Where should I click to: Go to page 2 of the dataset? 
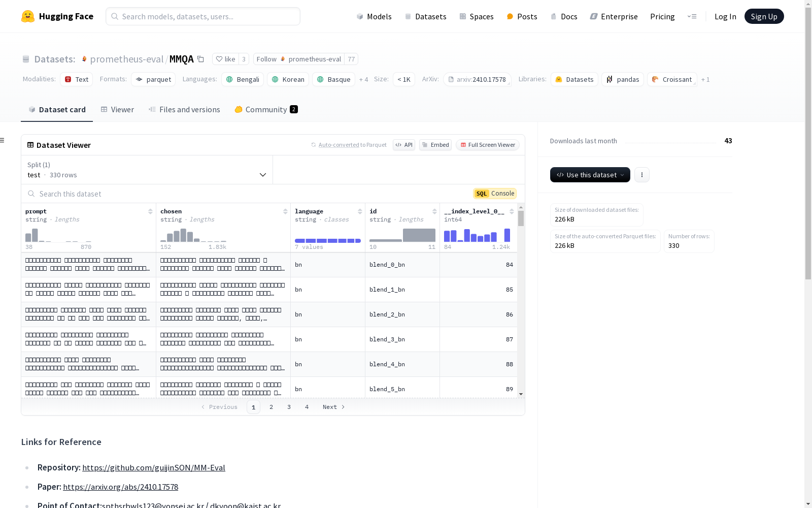pyautogui.click(x=272, y=407)
